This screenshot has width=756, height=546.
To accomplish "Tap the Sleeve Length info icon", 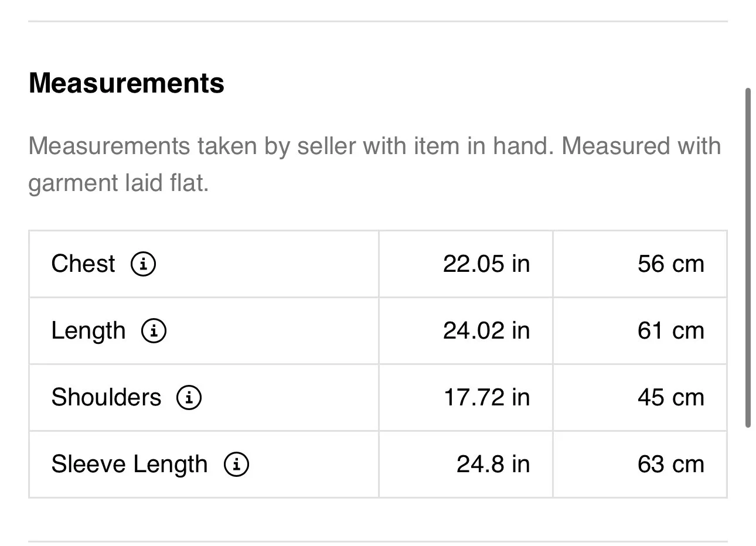I will click(x=236, y=464).
